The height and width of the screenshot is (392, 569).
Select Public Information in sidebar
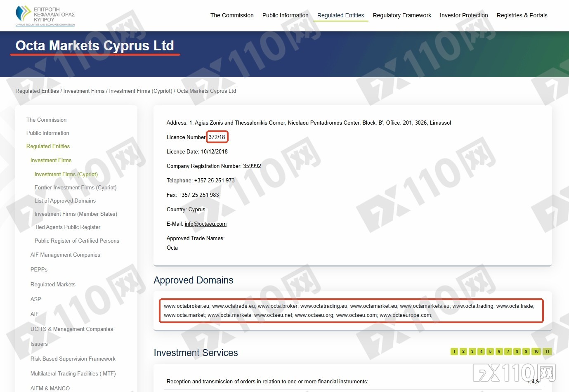click(48, 133)
